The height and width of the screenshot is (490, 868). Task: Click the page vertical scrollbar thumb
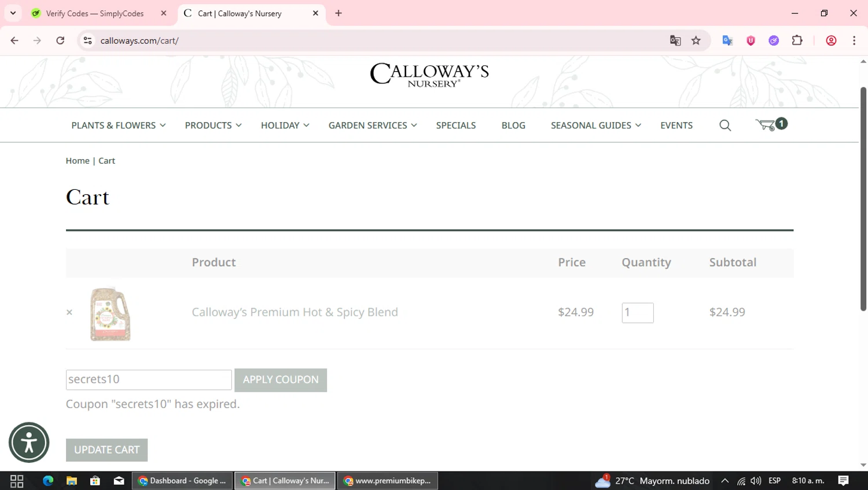[863, 199]
